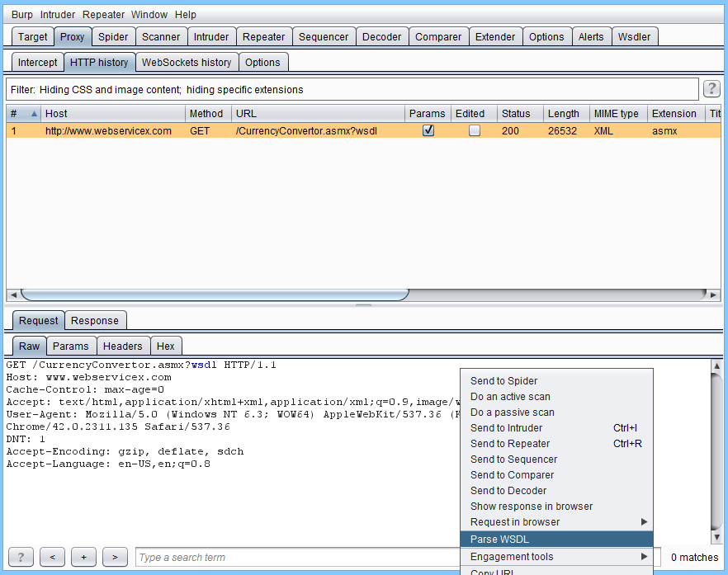Toggle the Edited checkbox for row 1
This screenshot has width=728, height=575.
tap(474, 131)
